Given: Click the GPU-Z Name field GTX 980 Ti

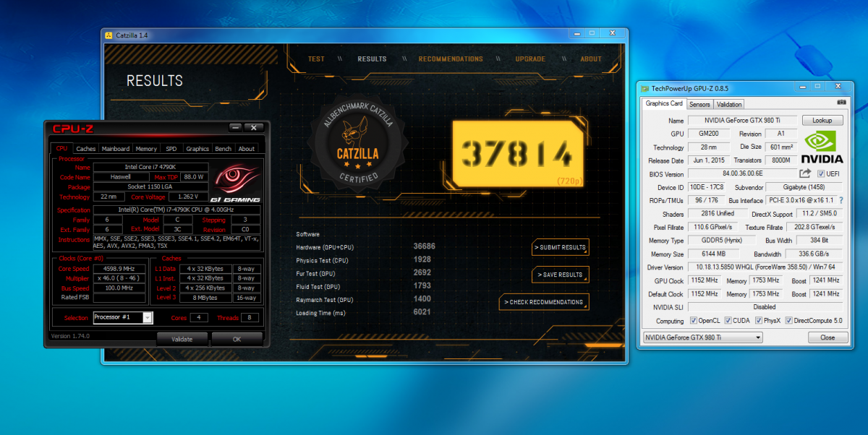Looking at the screenshot, I should tap(742, 121).
